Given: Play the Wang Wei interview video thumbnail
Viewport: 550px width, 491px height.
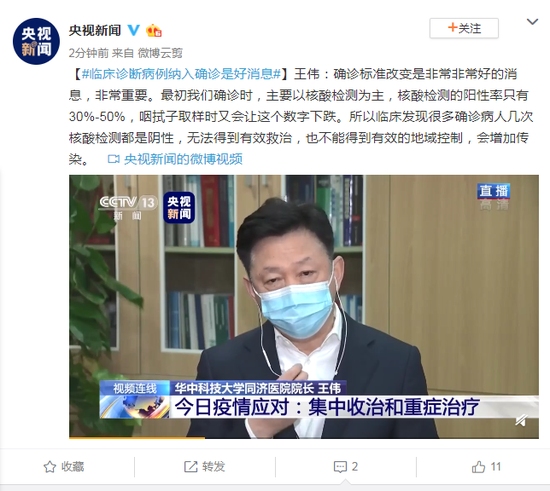Looking at the screenshot, I should [x=304, y=307].
